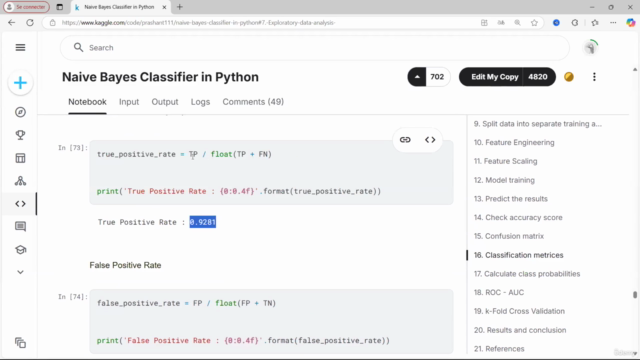Open a new browser tab
640x360 pixels.
pyautogui.click(x=180, y=7)
